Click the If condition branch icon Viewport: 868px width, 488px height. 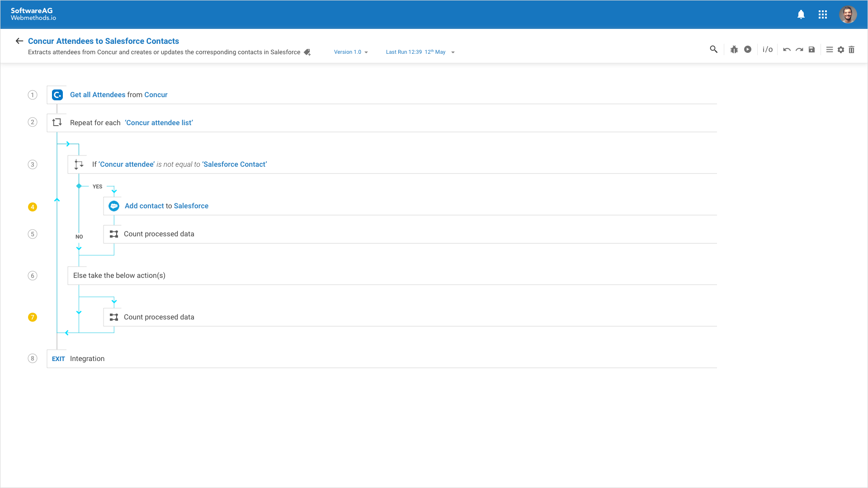click(79, 164)
